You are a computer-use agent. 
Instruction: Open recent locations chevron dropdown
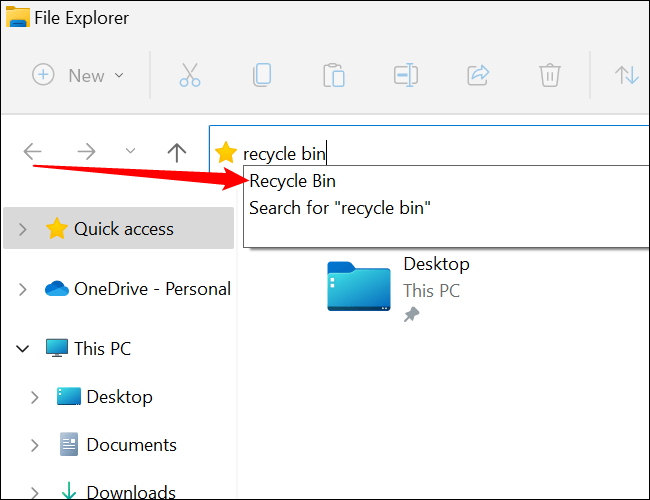point(130,152)
